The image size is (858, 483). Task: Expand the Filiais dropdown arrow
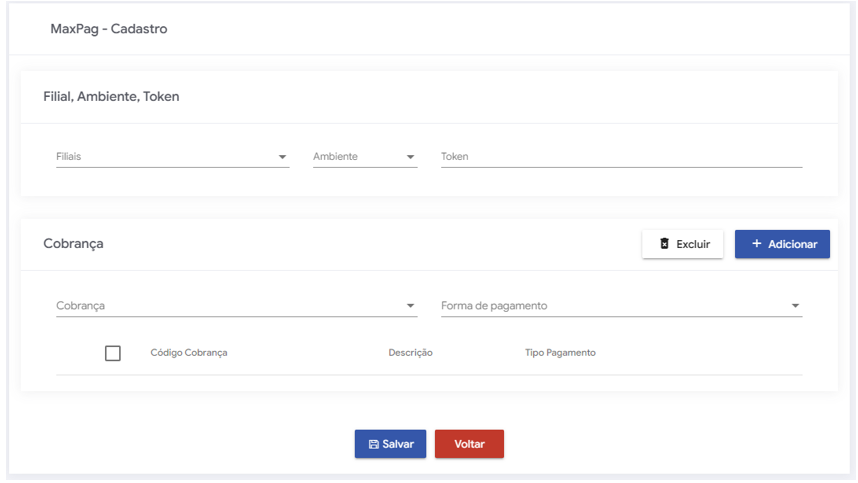[282, 157]
